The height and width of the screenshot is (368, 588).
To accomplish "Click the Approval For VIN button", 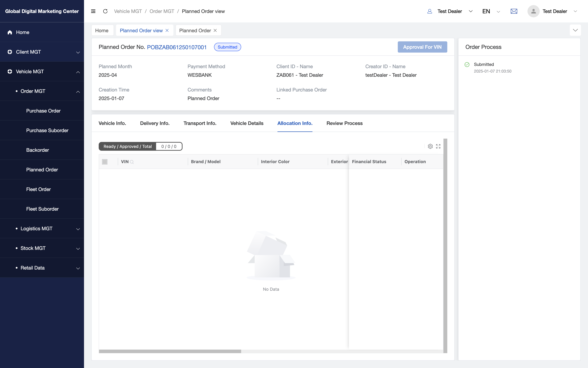I will (422, 47).
